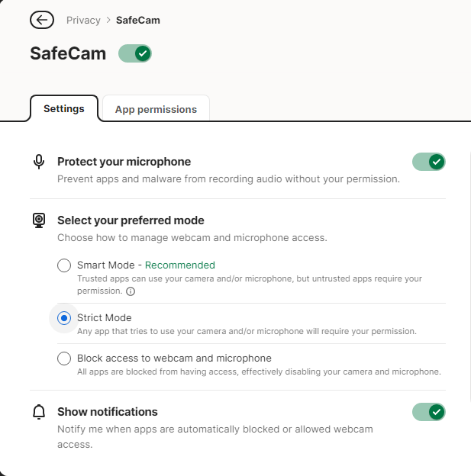Click the breadcrumb chevron separator
471x476 pixels.
coord(108,20)
